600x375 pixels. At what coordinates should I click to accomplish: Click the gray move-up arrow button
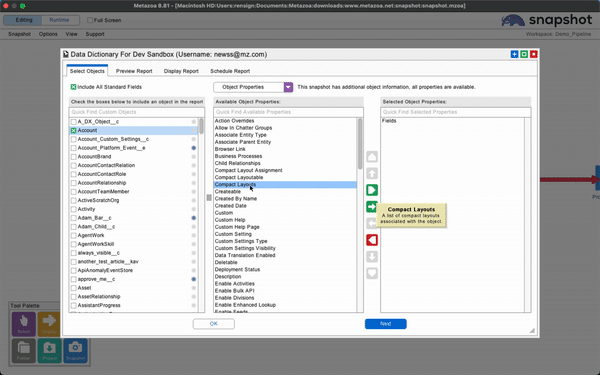click(x=372, y=173)
